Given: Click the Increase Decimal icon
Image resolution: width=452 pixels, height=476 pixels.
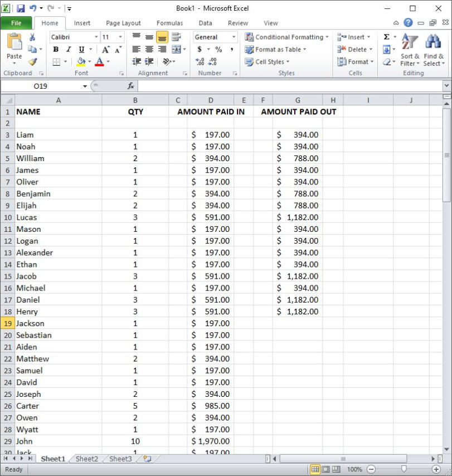Looking at the screenshot, I should click(200, 62).
